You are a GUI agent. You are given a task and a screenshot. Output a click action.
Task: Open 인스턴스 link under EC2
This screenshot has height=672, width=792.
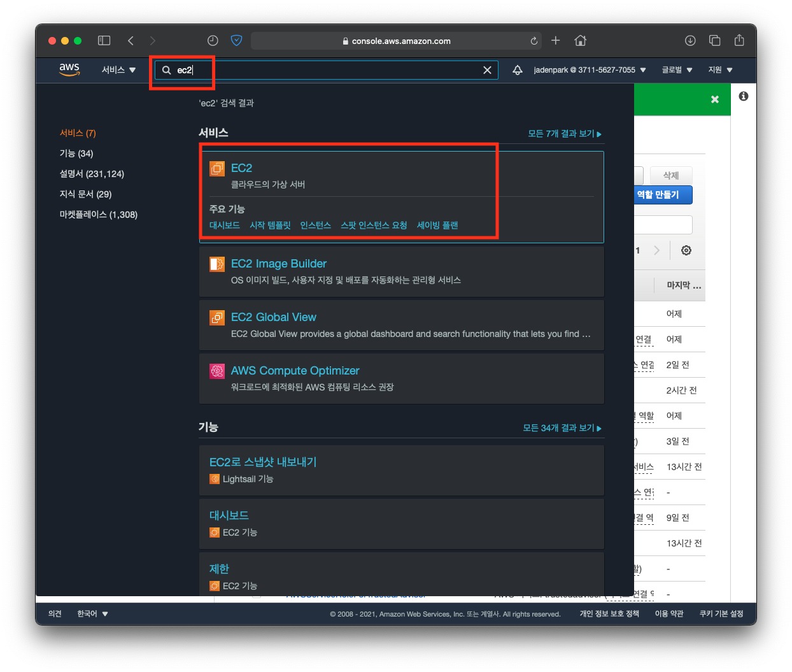click(x=316, y=225)
